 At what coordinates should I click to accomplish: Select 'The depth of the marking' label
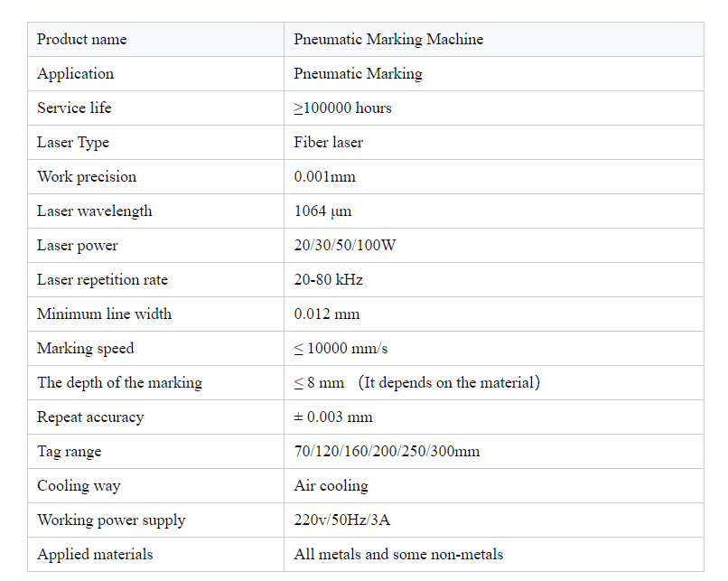120,383
